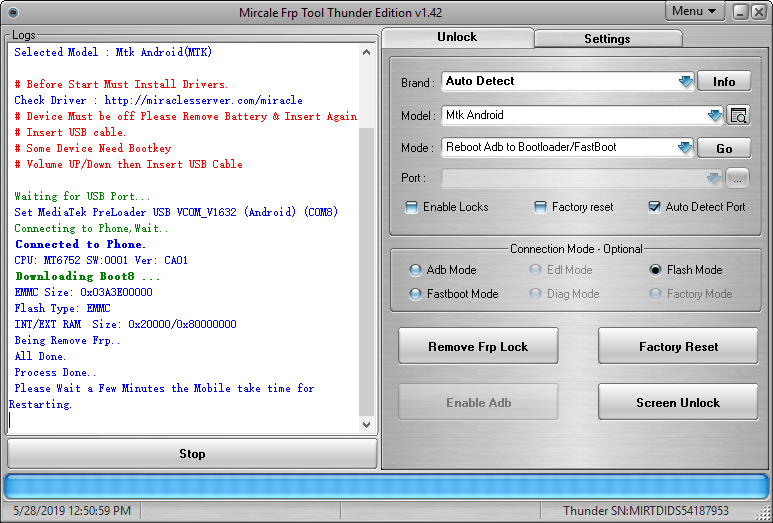Viewport: 773px width, 523px height.
Task: Select Fastboot Mode radio button
Action: (415, 294)
